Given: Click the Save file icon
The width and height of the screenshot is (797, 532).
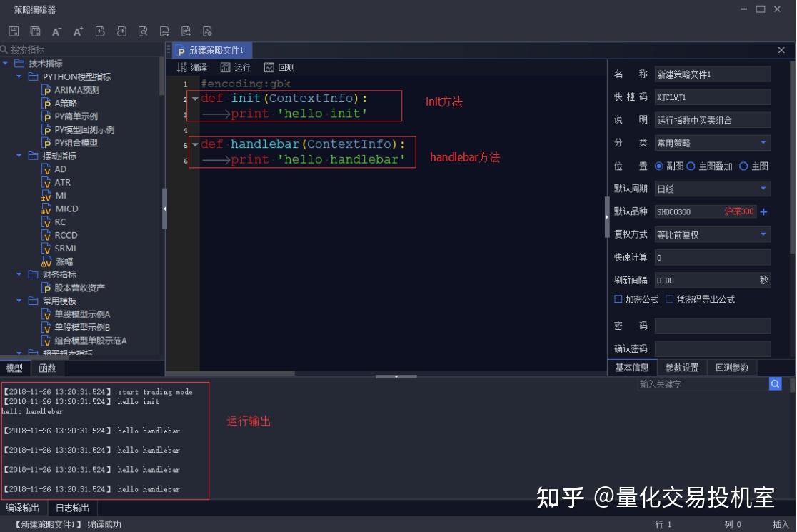Looking at the screenshot, I should [13, 31].
